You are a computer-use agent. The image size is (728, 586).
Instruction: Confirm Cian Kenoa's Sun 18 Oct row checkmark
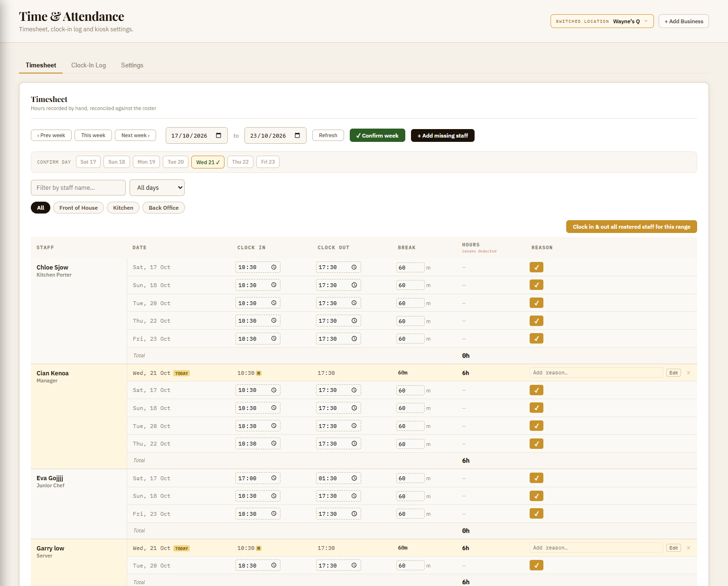[536, 408]
